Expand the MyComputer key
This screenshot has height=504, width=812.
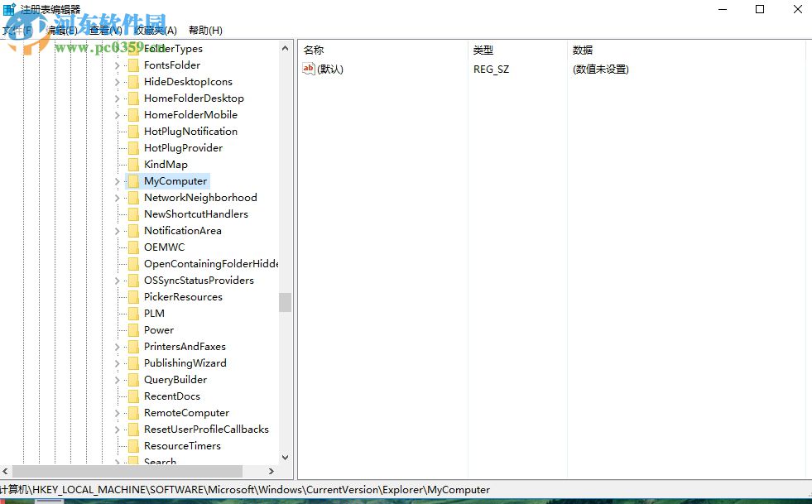[117, 181]
